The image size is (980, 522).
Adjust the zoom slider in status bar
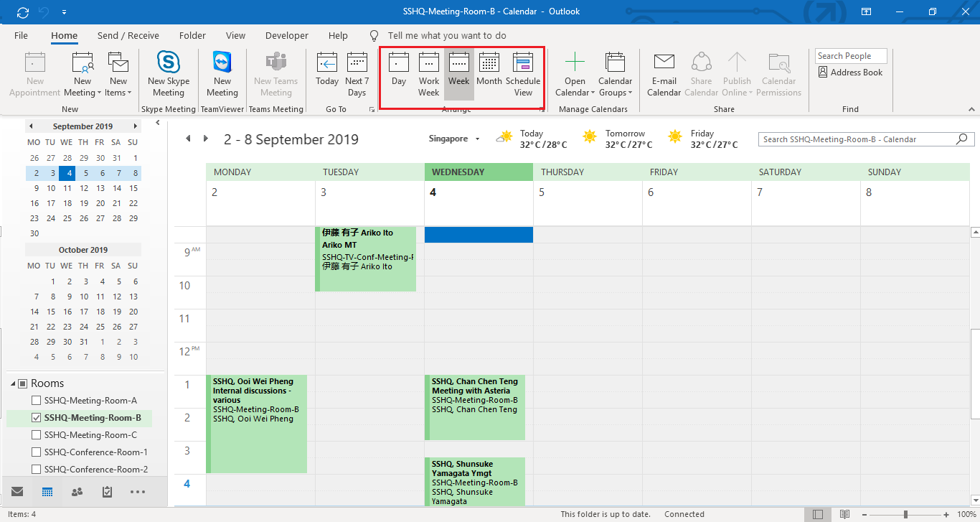[905, 514]
